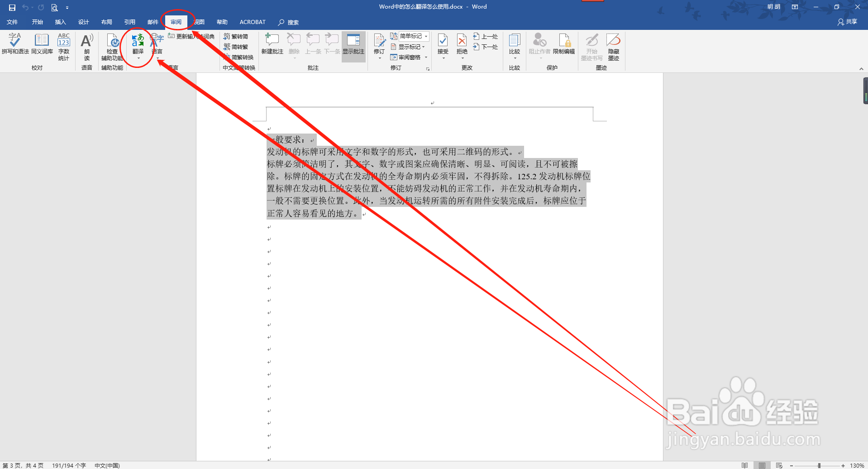868x469 pixels.
Task: Zoom out with the minus button
Action: pyautogui.click(x=792, y=465)
